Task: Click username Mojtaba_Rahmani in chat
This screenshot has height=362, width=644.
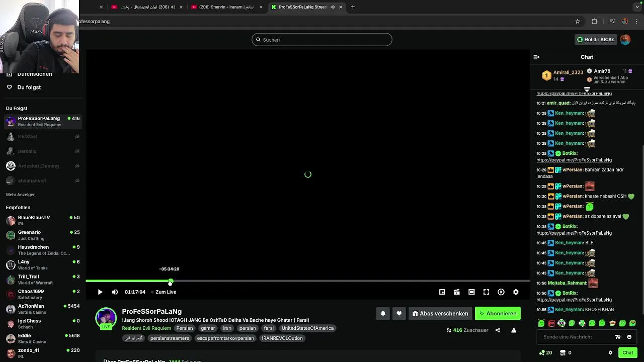Action: tap(567, 283)
